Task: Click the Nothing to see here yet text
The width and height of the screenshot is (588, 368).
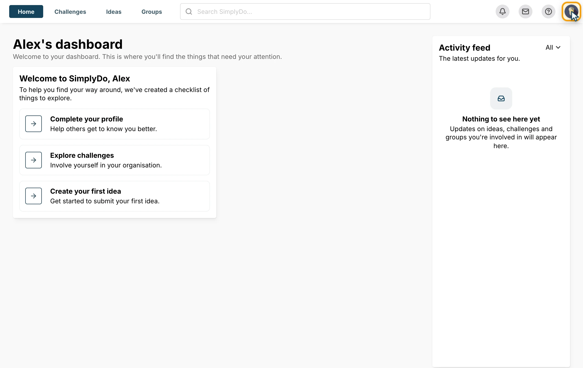Action: pos(501,119)
